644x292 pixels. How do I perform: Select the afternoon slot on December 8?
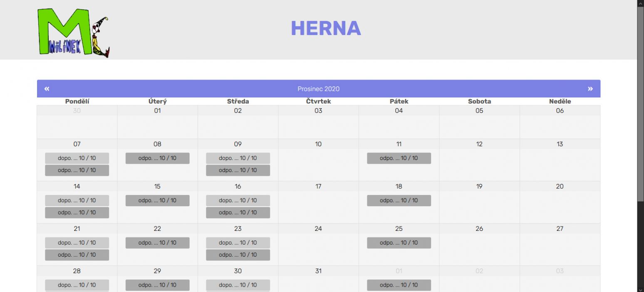157,158
